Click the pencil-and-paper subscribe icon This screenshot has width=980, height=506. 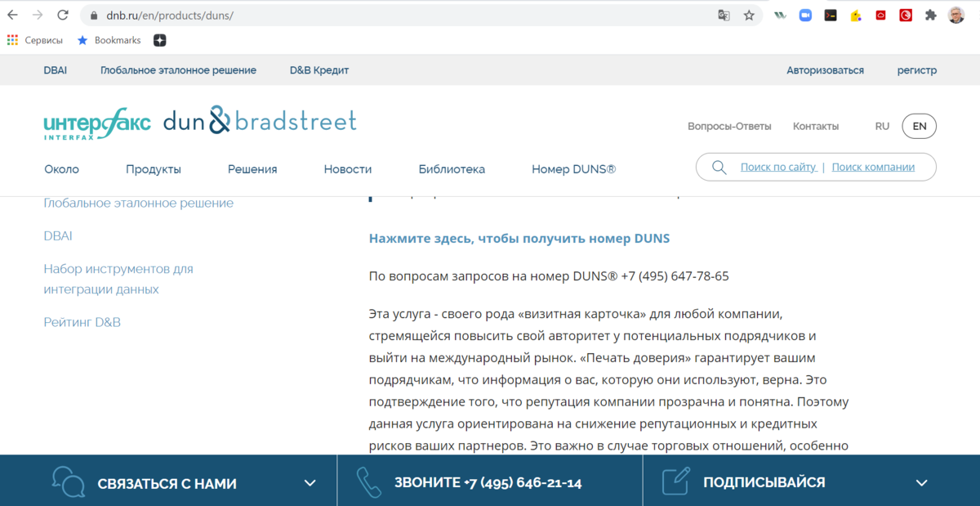675,481
